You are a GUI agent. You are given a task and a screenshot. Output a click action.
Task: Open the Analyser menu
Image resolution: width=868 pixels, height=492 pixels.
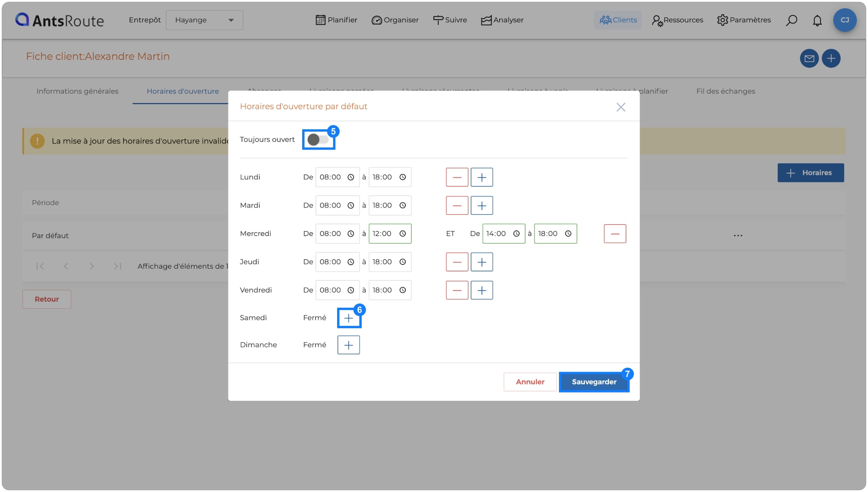tap(502, 20)
